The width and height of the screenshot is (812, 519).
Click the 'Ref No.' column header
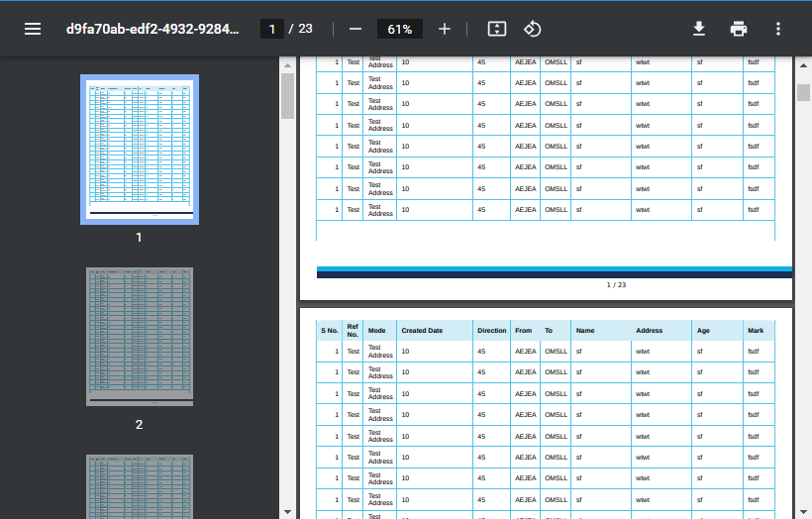point(353,331)
